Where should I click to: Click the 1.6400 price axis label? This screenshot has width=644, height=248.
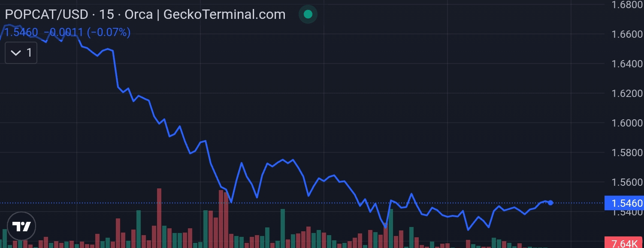[x=626, y=64]
